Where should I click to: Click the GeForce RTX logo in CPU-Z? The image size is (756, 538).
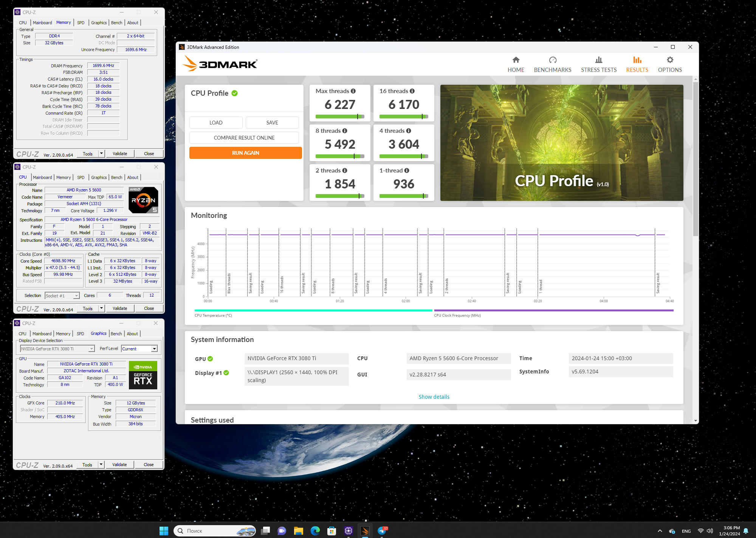(143, 375)
